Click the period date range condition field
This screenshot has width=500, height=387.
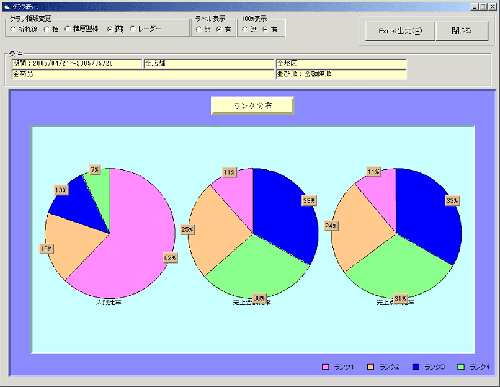coord(77,64)
